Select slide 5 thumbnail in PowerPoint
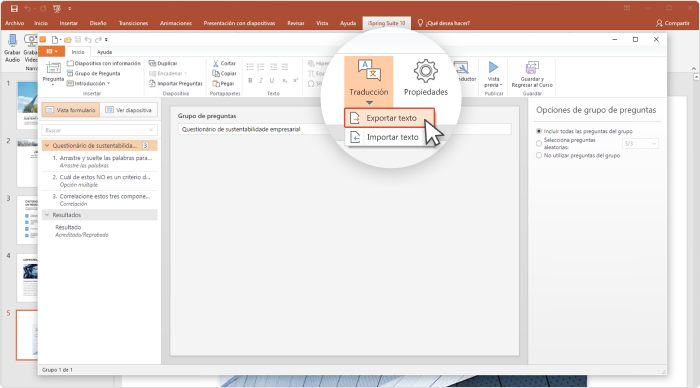 pos(27,335)
